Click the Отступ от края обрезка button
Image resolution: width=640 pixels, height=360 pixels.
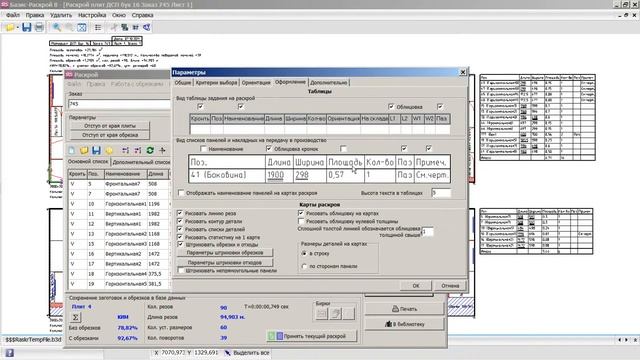110,135
